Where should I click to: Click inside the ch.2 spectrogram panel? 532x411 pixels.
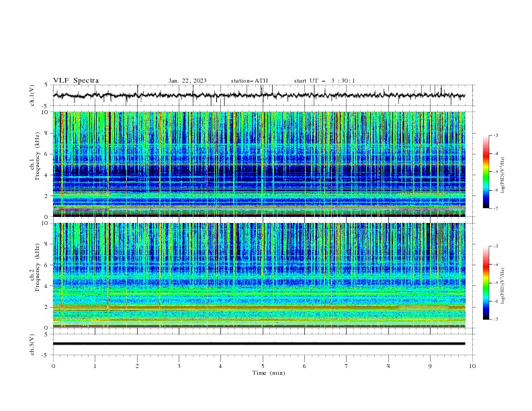tap(259, 275)
